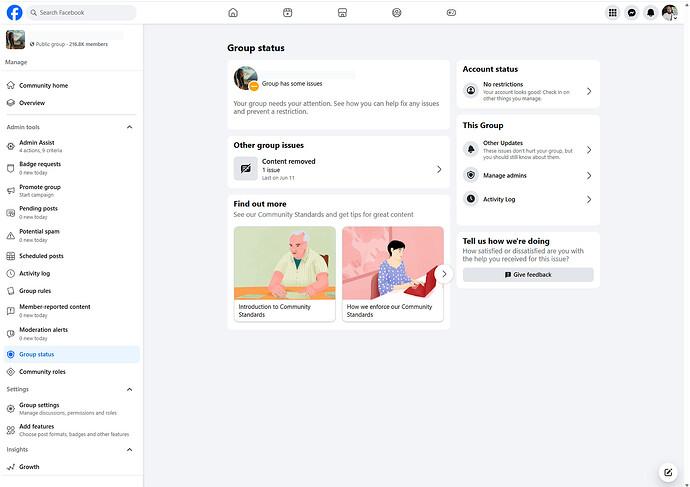Select Growth under Insights

coord(29,467)
